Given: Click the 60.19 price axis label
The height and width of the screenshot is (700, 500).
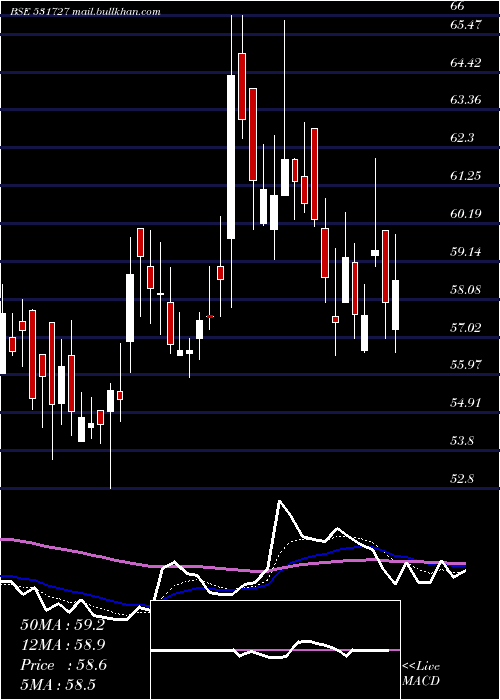Looking at the screenshot, I should point(466,214).
